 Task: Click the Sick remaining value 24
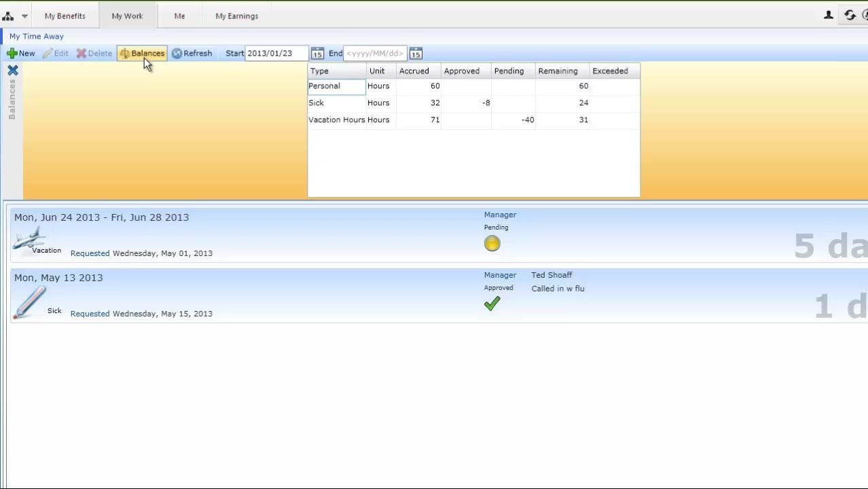coord(583,103)
